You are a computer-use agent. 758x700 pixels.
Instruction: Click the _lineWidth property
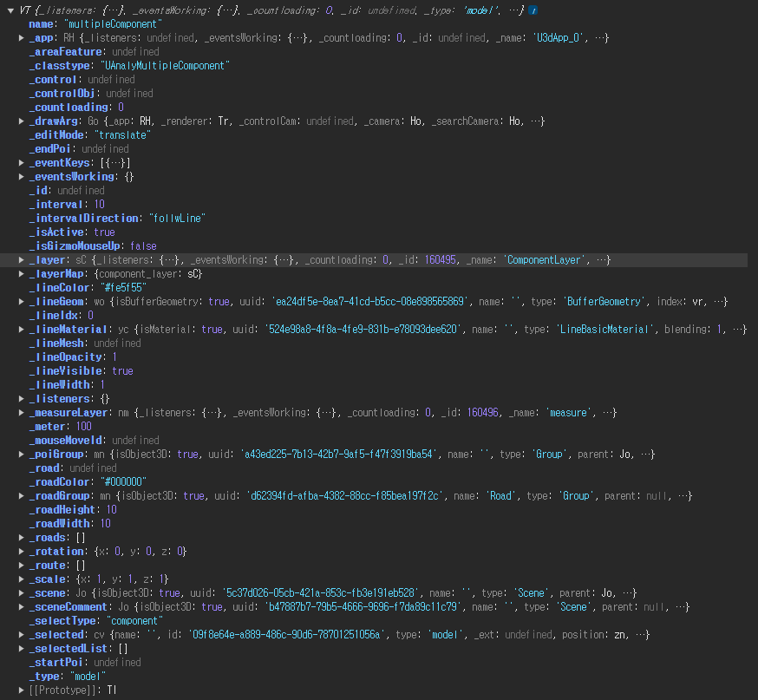pyautogui.click(x=67, y=384)
